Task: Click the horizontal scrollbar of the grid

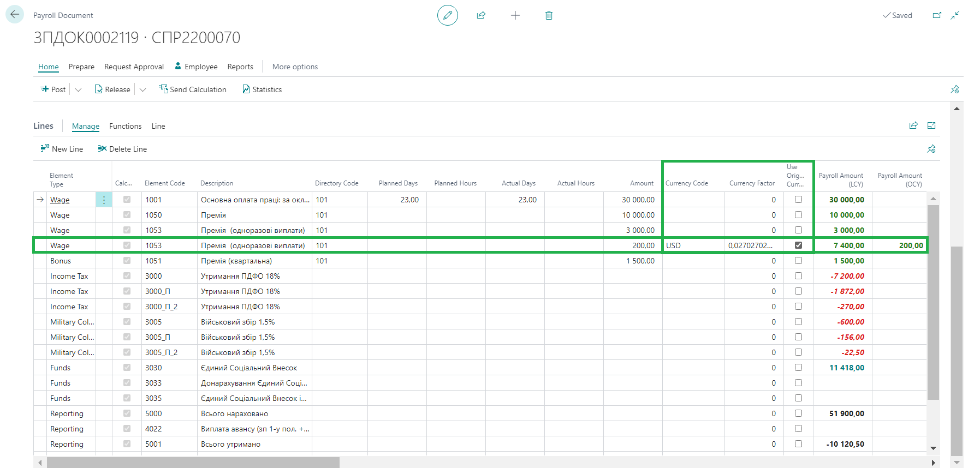Action: tap(193, 463)
